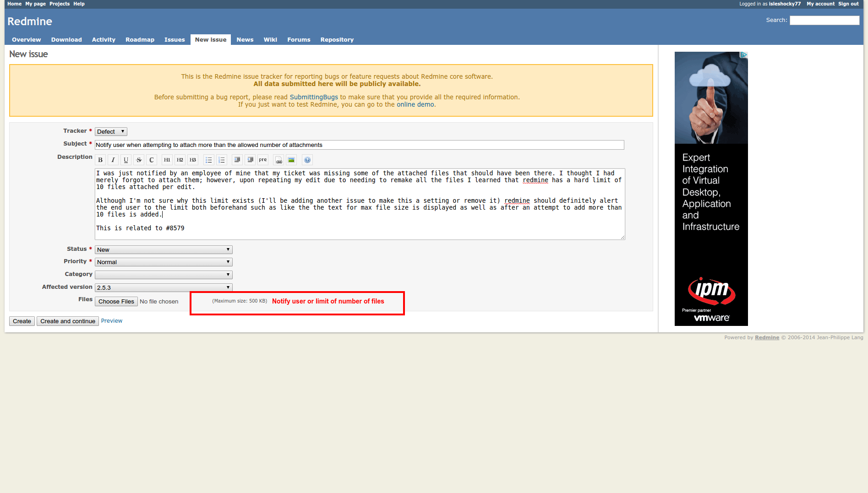Open My page in top menu

pyautogui.click(x=35, y=4)
